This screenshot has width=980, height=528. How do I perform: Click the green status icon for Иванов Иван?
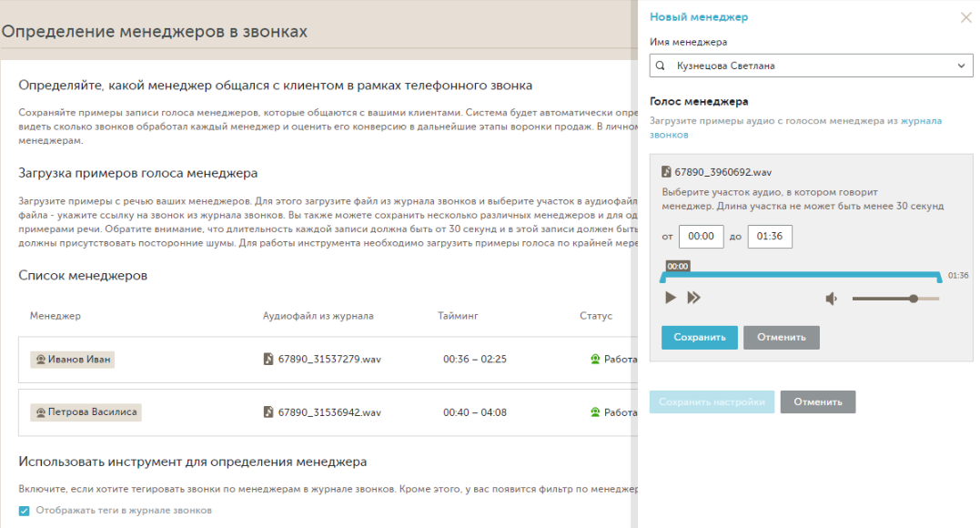pos(596,360)
